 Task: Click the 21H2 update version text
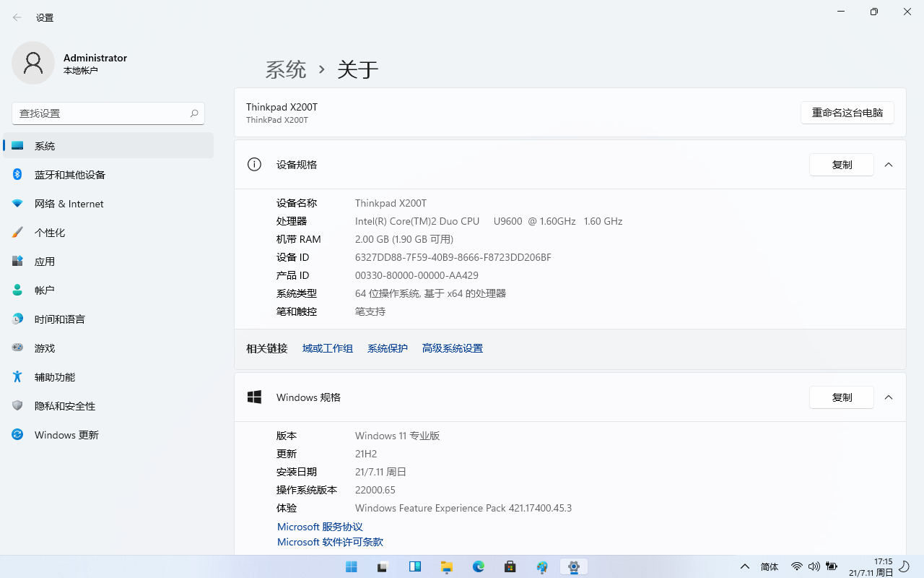pyautogui.click(x=366, y=454)
